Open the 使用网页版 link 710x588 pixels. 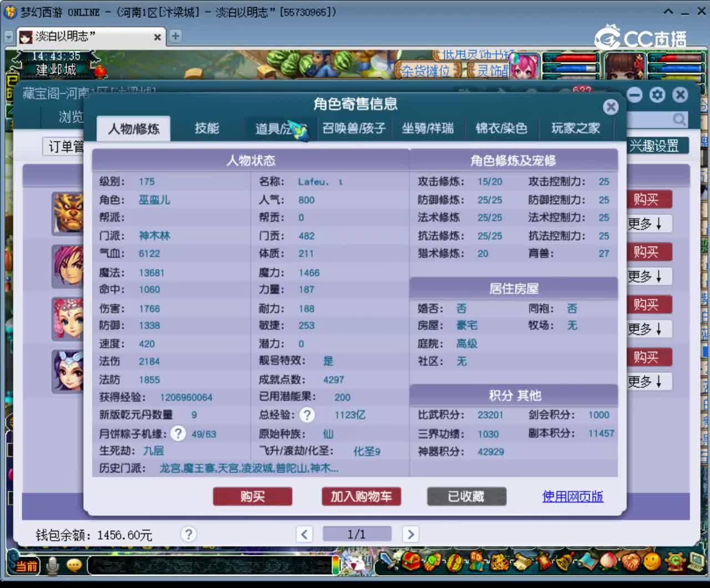pyautogui.click(x=572, y=496)
